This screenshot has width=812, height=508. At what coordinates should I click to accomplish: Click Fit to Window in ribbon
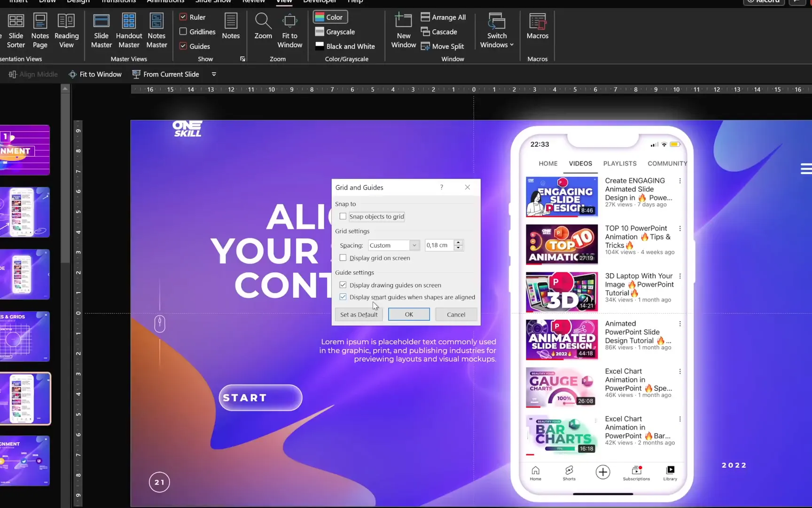tap(289, 31)
